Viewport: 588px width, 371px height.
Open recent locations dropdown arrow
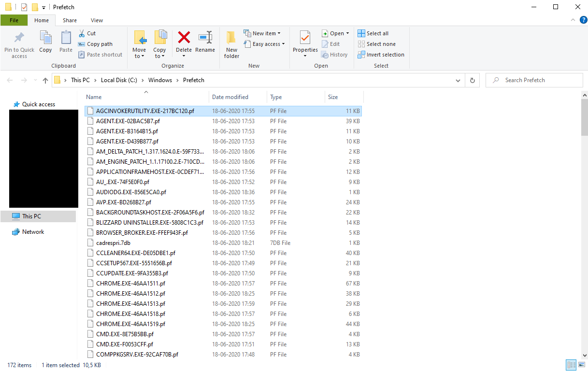35,80
